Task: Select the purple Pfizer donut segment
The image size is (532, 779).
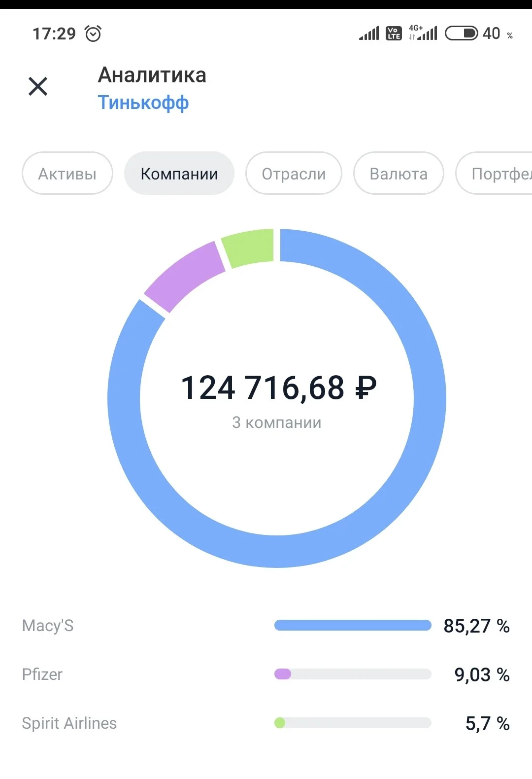Action: [185, 276]
